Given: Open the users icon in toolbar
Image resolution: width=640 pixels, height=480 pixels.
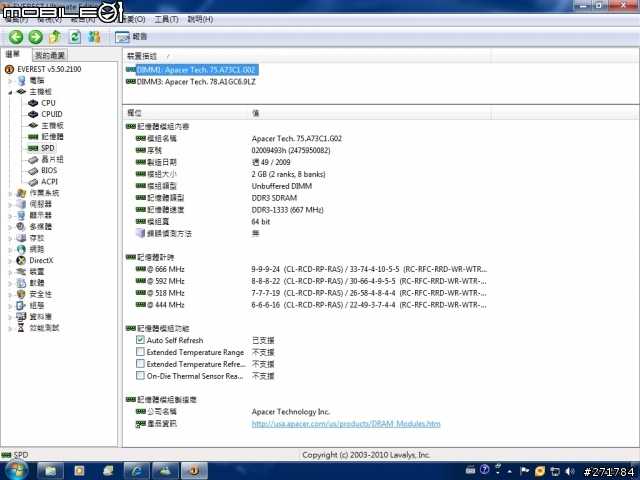Looking at the screenshot, I should click(94, 37).
